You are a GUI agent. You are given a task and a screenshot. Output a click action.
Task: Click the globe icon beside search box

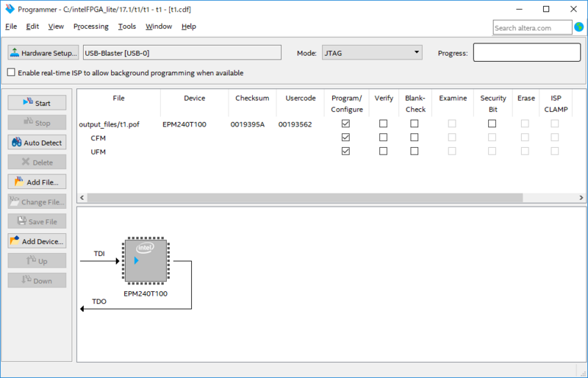point(579,27)
